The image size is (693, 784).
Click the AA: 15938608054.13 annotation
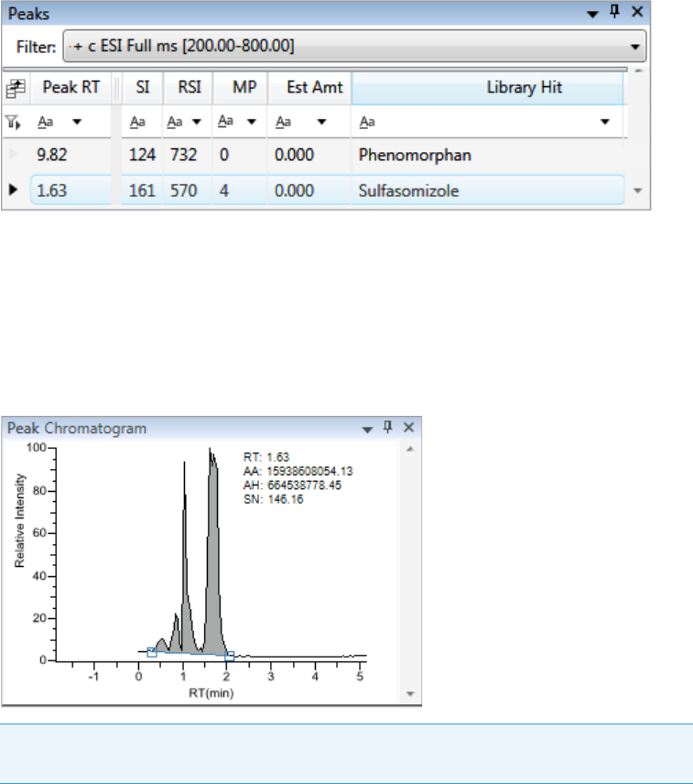pos(298,472)
